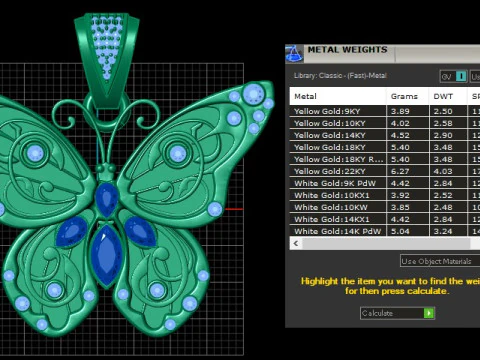Click the left arrow of horizontal scrollbar
Screen dimensions: 480x360
coord(296,243)
